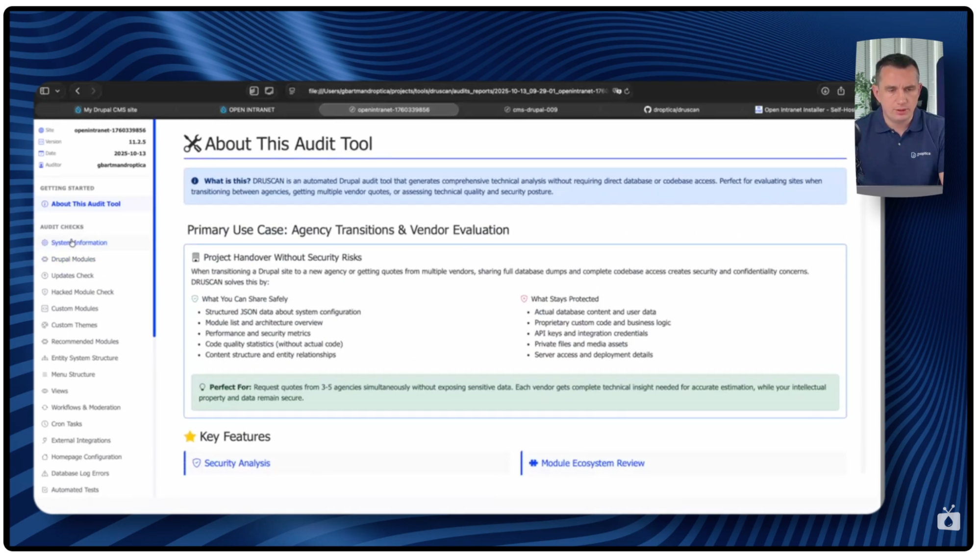
Task: Click the star icon next to Key Features
Action: (x=190, y=436)
